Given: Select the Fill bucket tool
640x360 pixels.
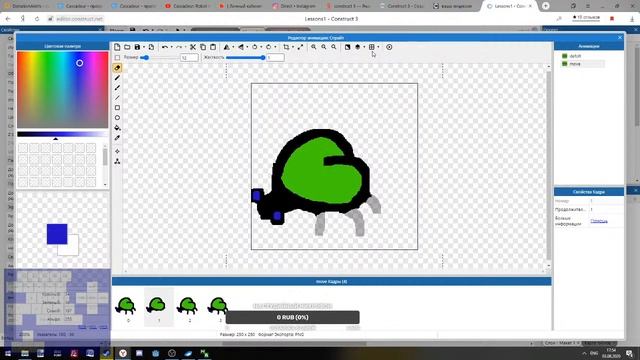Looking at the screenshot, I should (x=117, y=128).
